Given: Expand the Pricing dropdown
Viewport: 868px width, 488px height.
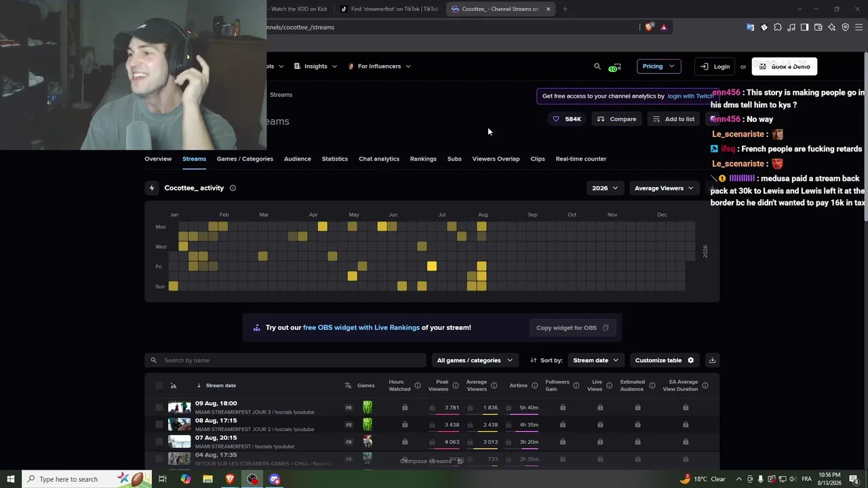Looking at the screenshot, I should coord(658,66).
